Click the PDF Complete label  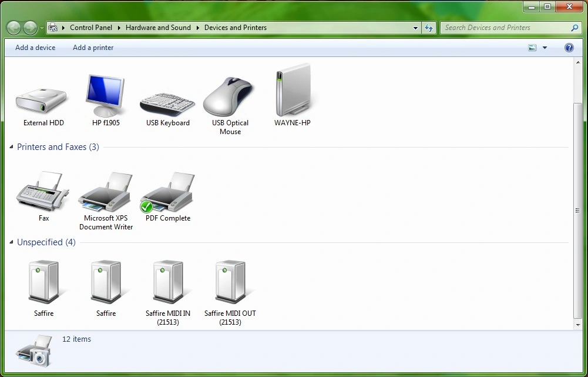pyautogui.click(x=168, y=218)
